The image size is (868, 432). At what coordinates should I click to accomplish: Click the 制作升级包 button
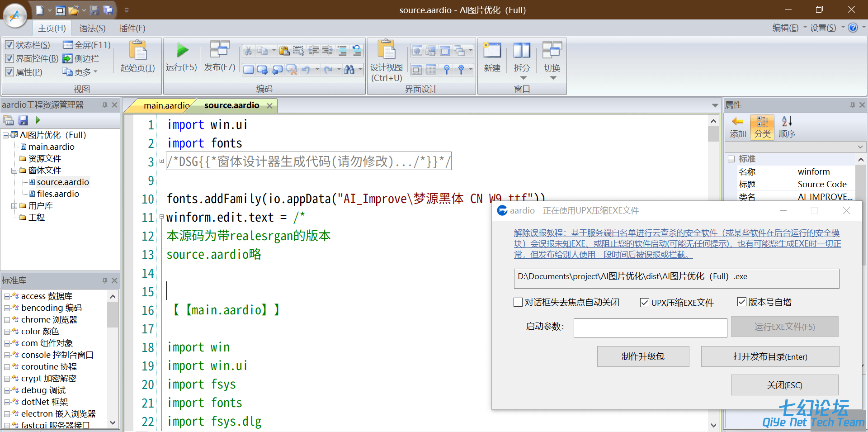(643, 356)
